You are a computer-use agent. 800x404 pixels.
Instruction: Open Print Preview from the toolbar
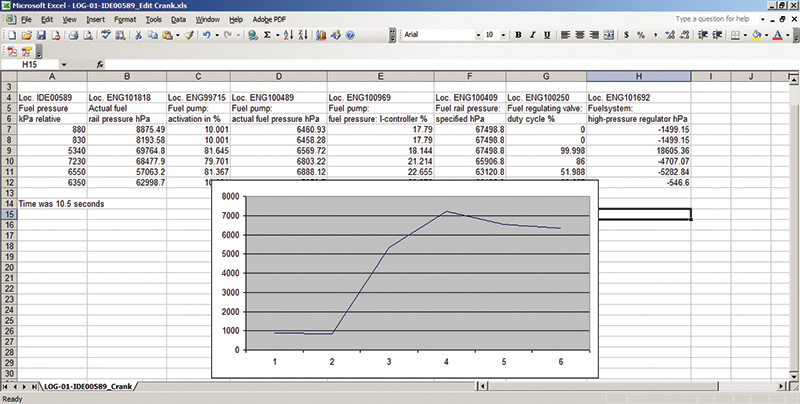(x=88, y=35)
